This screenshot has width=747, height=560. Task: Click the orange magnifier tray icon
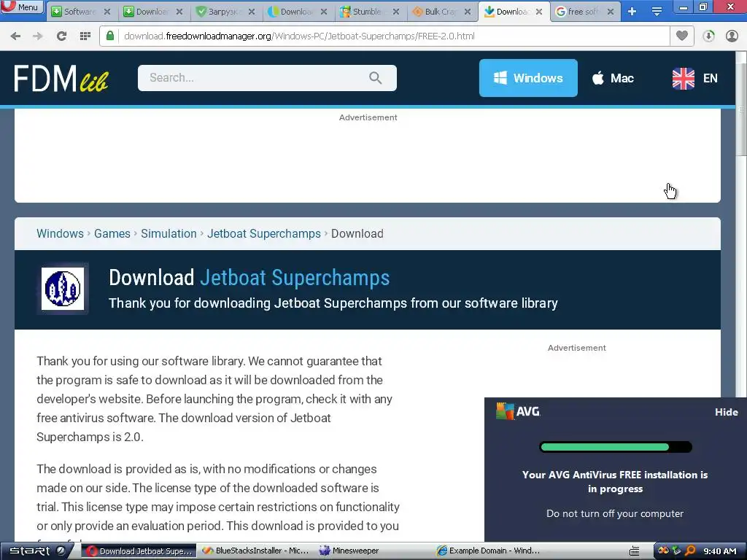coord(690,551)
